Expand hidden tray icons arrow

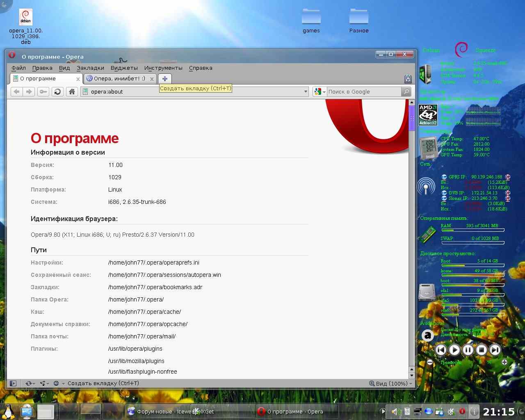(383, 411)
